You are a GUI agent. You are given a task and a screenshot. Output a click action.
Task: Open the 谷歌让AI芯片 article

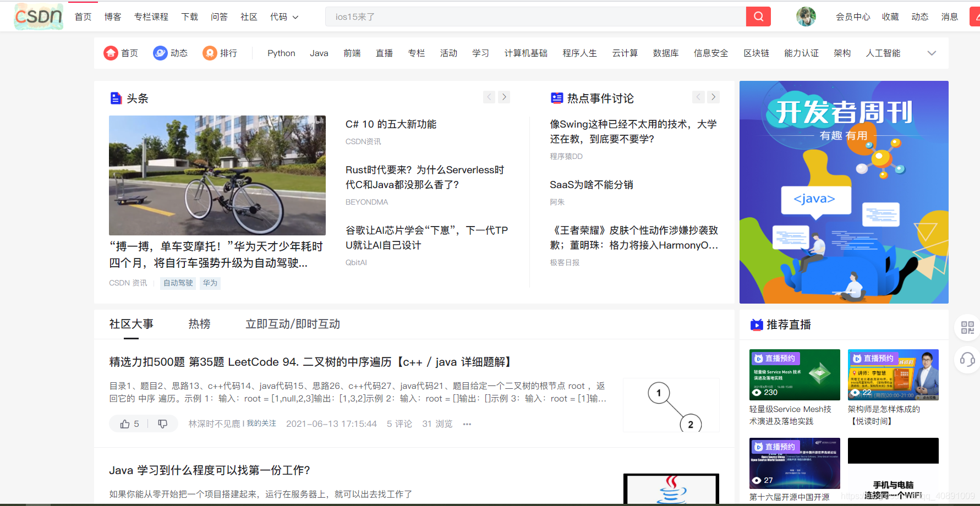(426, 238)
